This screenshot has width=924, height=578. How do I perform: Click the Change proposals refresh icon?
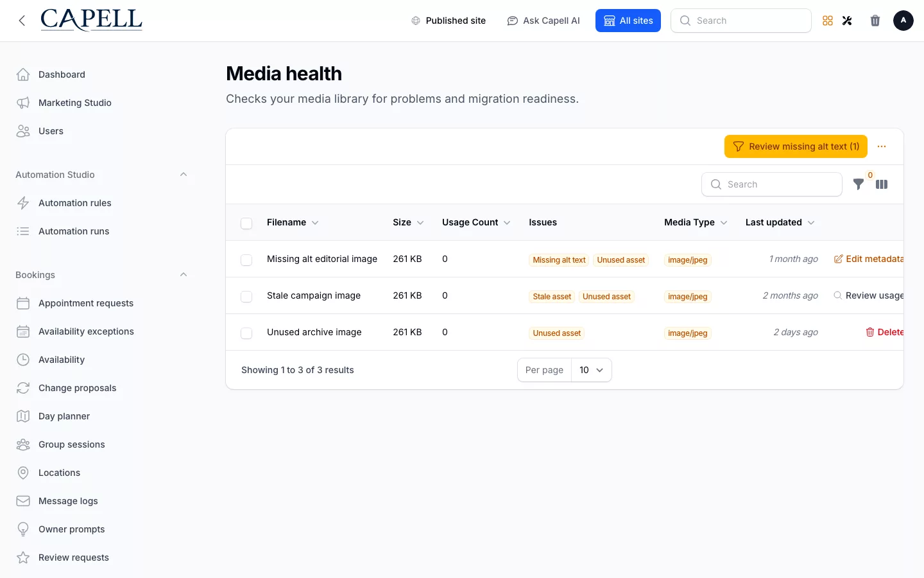(x=23, y=388)
